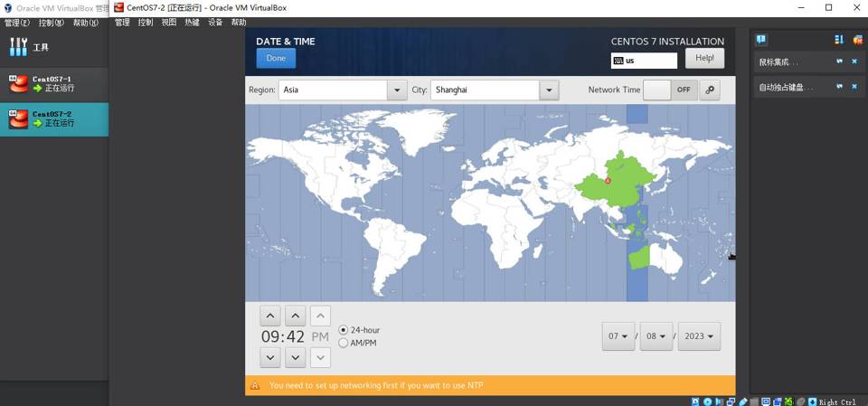868x406 pixels.
Task: Click the display icon in VM status bar
Action: pos(766,401)
